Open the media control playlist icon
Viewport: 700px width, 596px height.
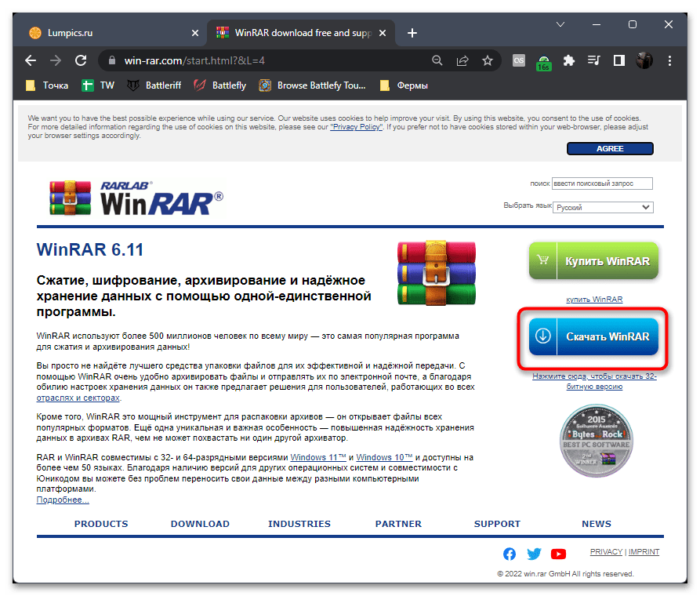pyautogui.click(x=593, y=60)
